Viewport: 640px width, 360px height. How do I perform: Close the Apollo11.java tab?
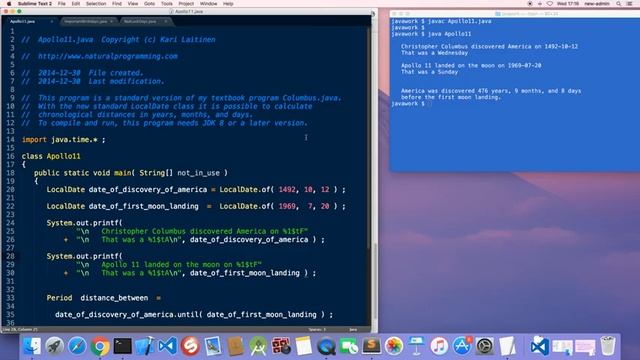tap(51, 21)
